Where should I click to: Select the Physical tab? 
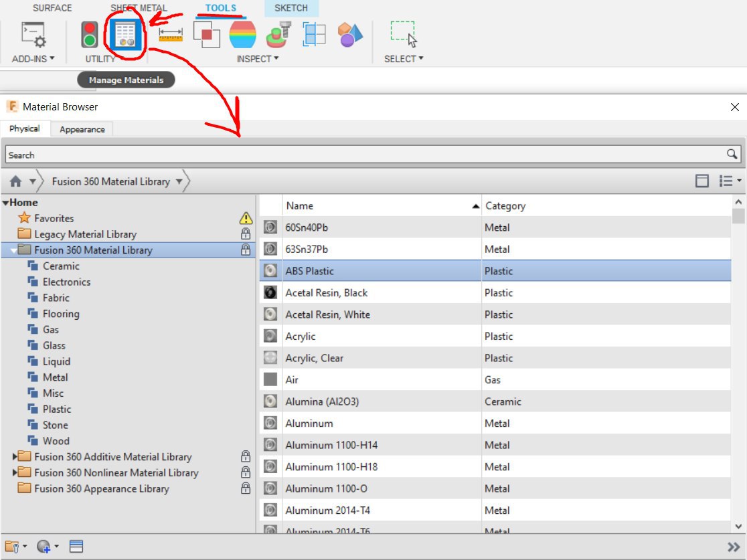tap(25, 128)
